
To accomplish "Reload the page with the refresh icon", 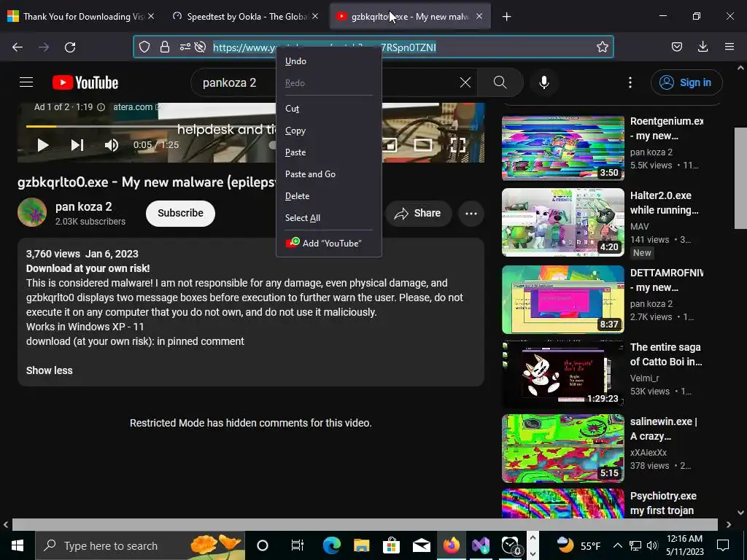I will tap(70, 47).
